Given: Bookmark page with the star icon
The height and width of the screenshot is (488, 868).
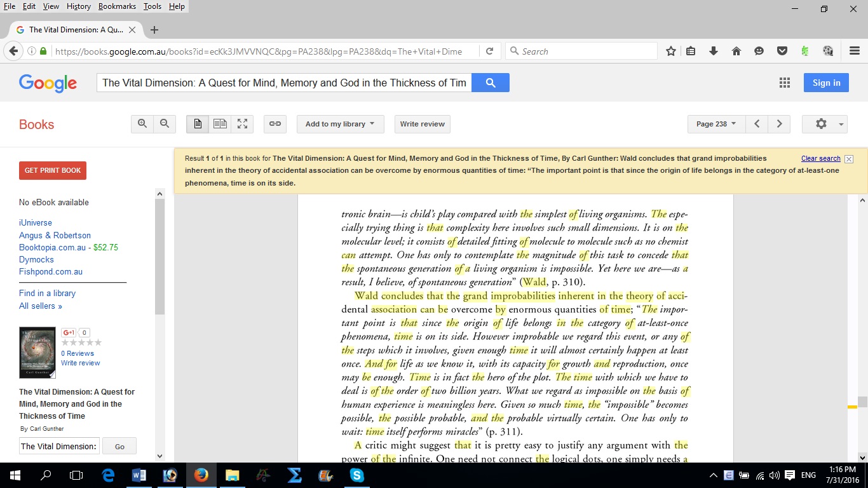Looking at the screenshot, I should pyautogui.click(x=670, y=51).
